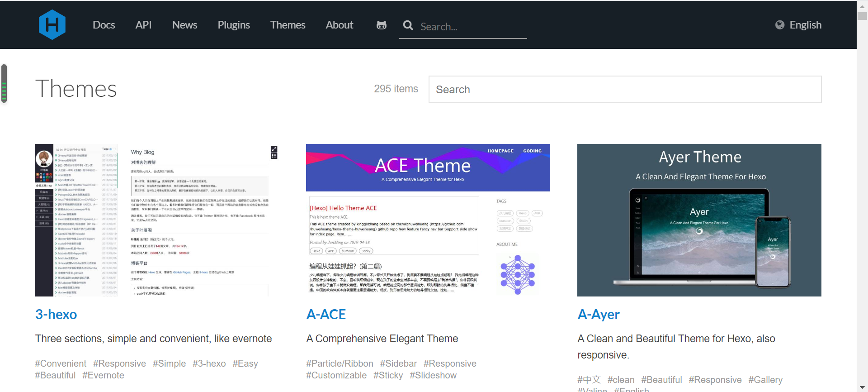Select Themes in the navigation bar
This screenshot has width=868, height=392.
288,25
